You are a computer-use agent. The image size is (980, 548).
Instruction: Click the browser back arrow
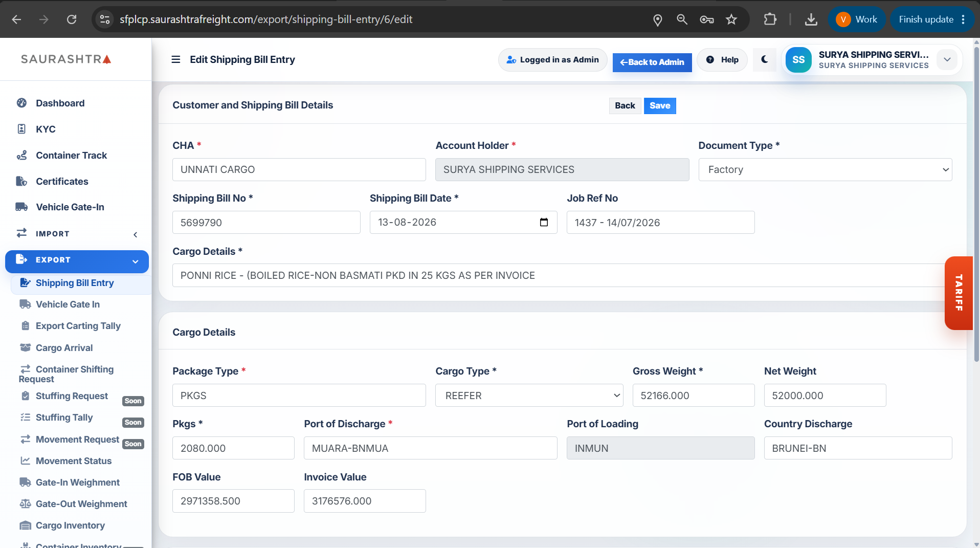[16, 19]
